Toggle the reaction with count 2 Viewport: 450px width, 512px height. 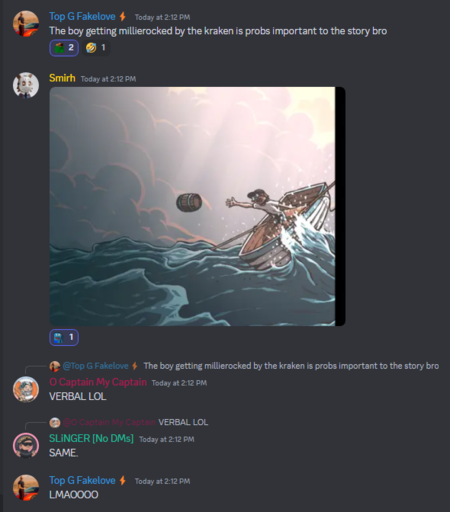tap(64, 48)
